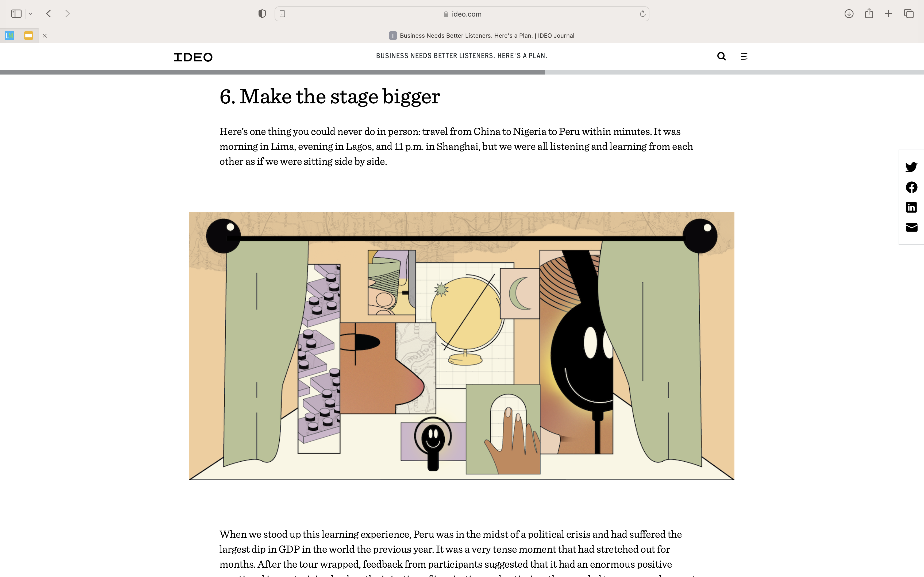Click the Safari share button
The image size is (924, 577).
click(x=869, y=14)
